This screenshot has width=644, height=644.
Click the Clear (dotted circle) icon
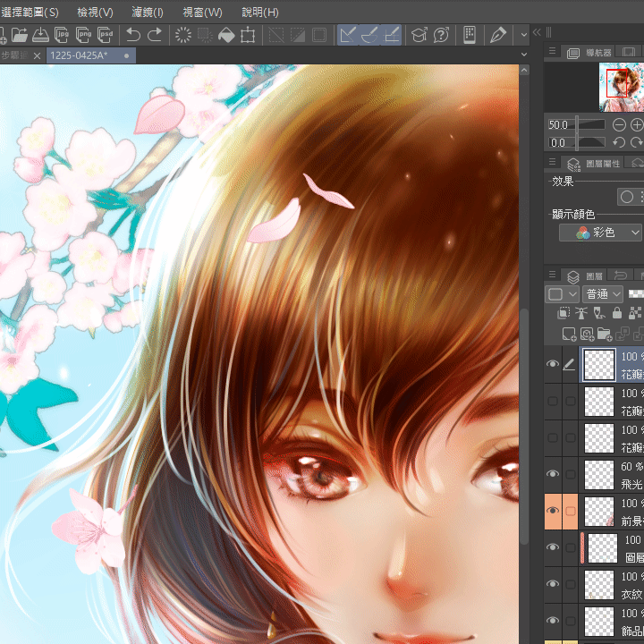pos(183,35)
